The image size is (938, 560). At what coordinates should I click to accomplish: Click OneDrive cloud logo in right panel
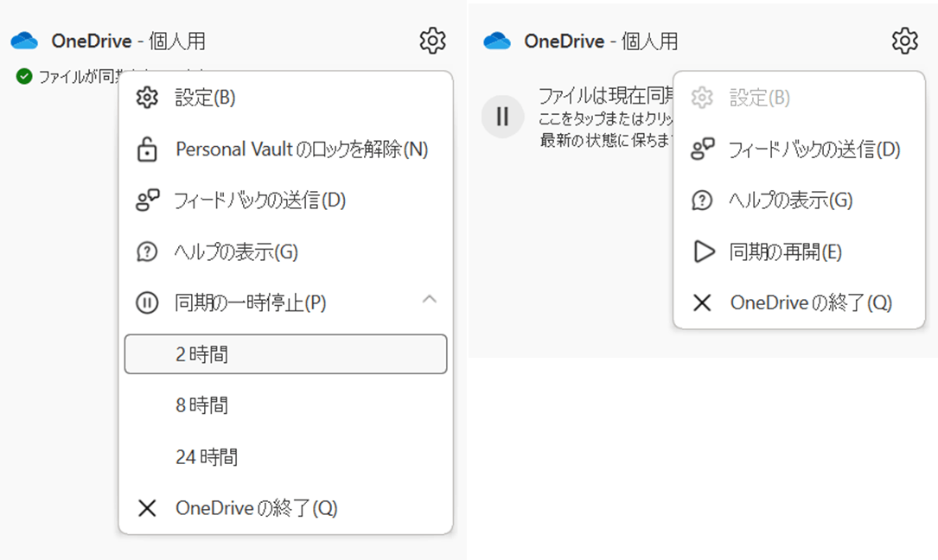pos(497,41)
